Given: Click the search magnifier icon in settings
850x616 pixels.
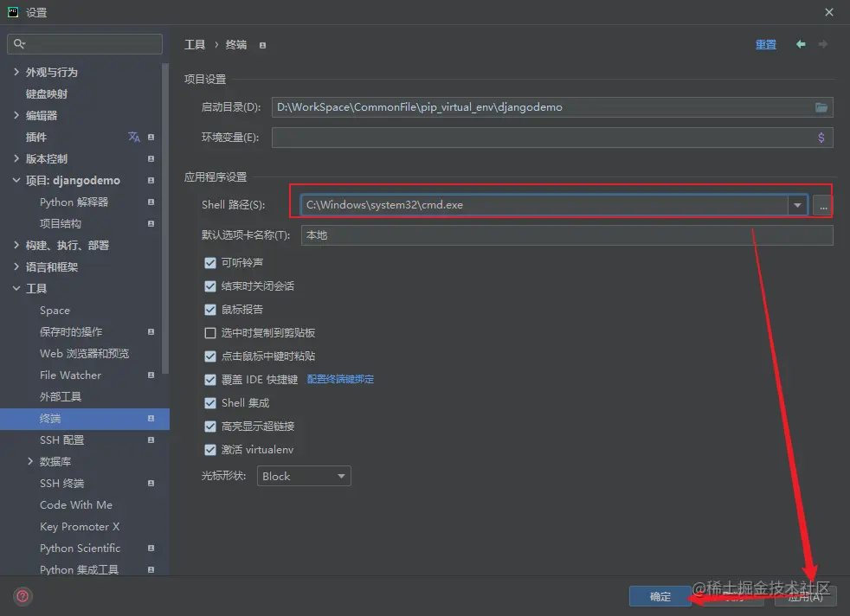Looking at the screenshot, I should pos(19,44).
